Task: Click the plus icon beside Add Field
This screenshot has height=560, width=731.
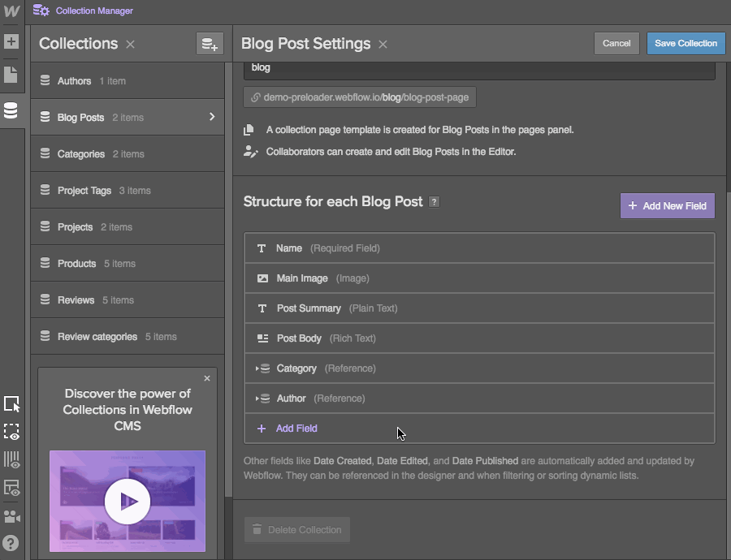Action: (262, 429)
